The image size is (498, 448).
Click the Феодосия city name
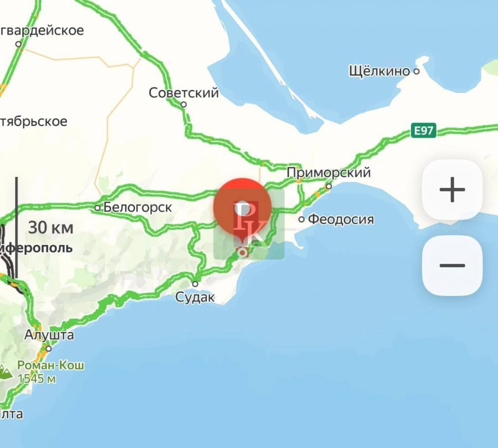[341, 219]
